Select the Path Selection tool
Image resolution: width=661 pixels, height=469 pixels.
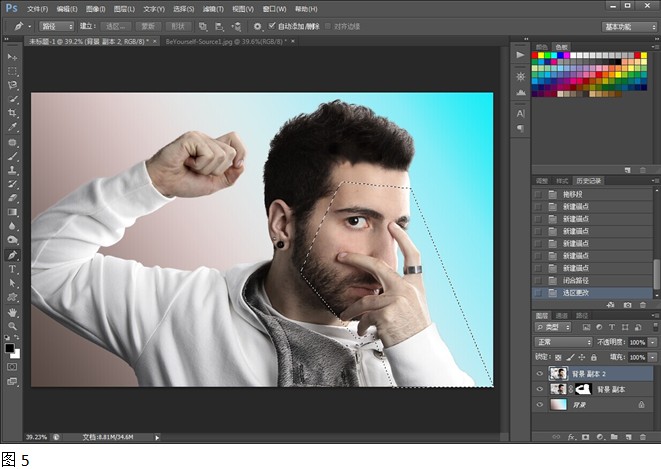(12, 283)
